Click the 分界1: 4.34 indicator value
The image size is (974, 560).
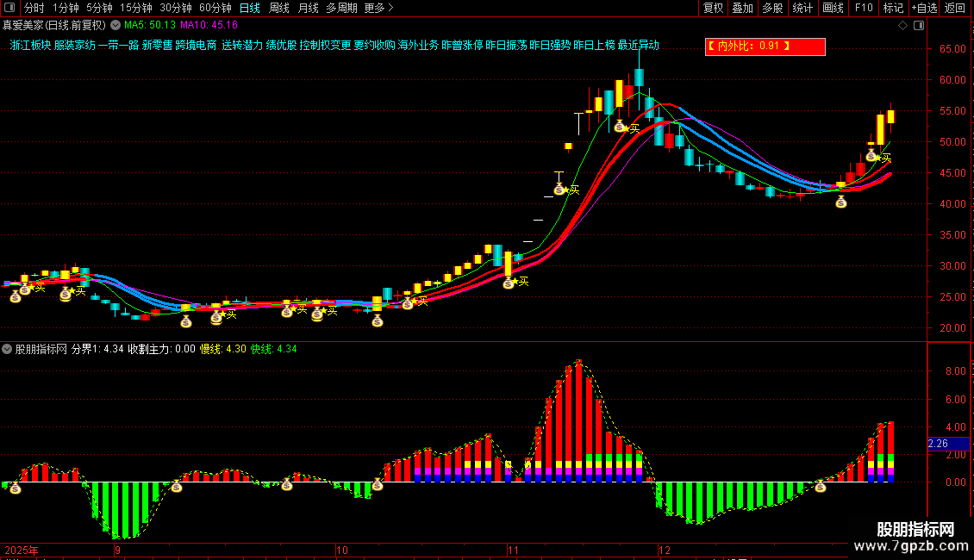(x=97, y=349)
